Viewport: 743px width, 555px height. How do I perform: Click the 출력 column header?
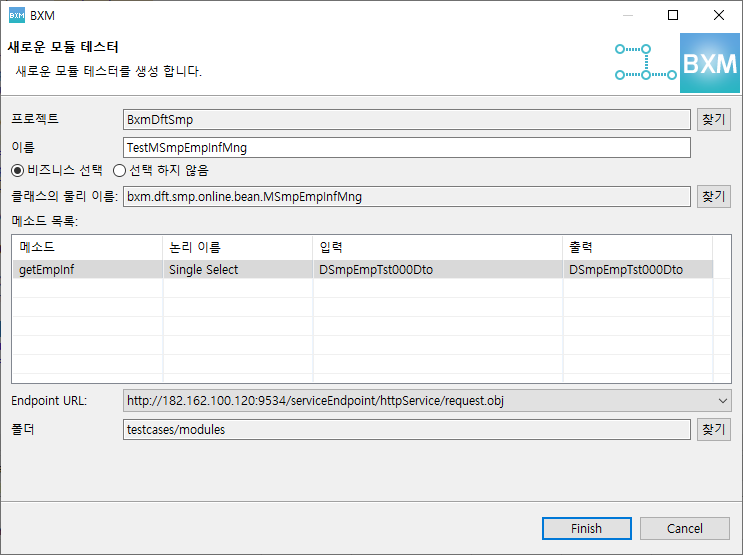click(x=636, y=247)
